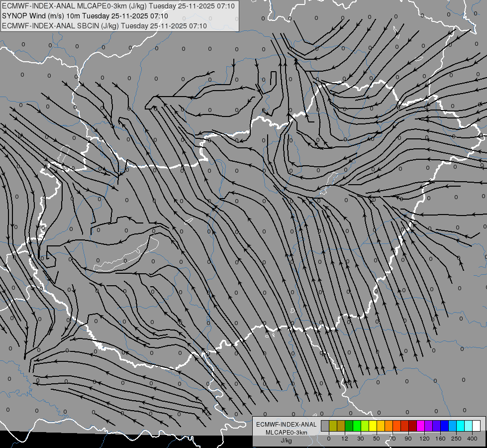Viewport: 487px width, 448px height.
Task: Select the legend label 'MLCAPE0-3km'
Action: tap(286, 433)
